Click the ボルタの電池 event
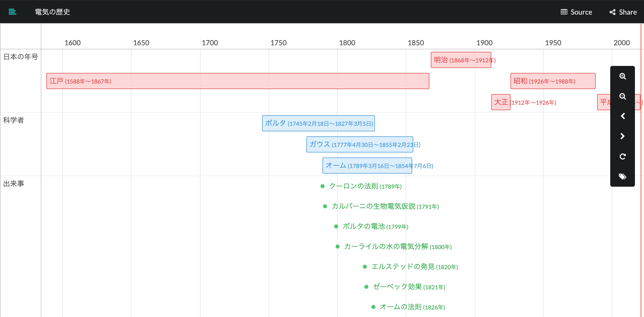This screenshot has width=644, height=317. (371, 226)
